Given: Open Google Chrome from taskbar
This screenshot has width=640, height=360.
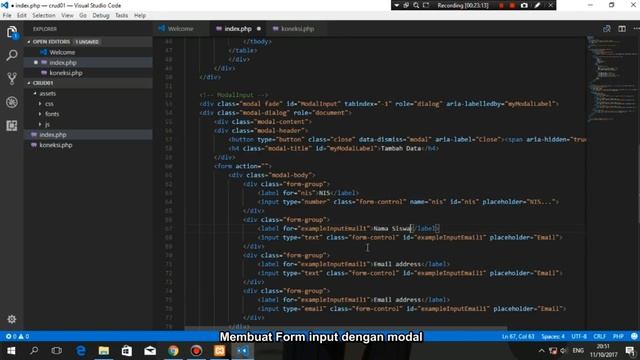Looking at the screenshot, I should click(x=173, y=351).
